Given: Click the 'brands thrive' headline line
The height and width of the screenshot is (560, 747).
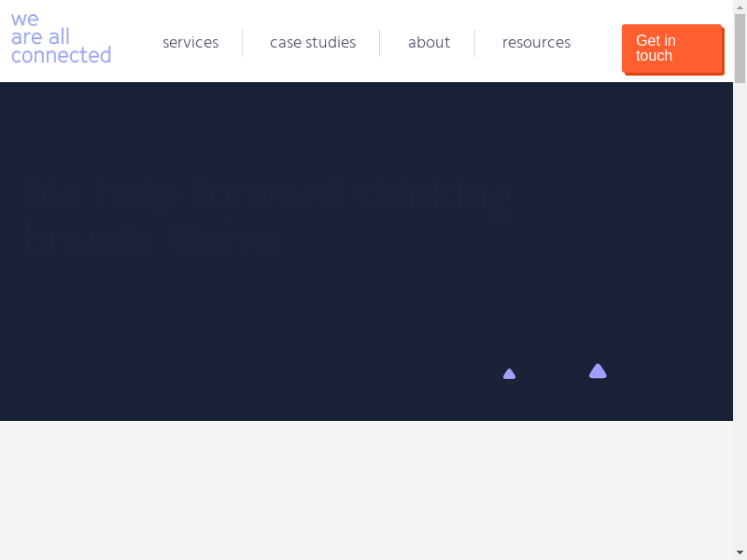Looking at the screenshot, I should [x=152, y=240].
